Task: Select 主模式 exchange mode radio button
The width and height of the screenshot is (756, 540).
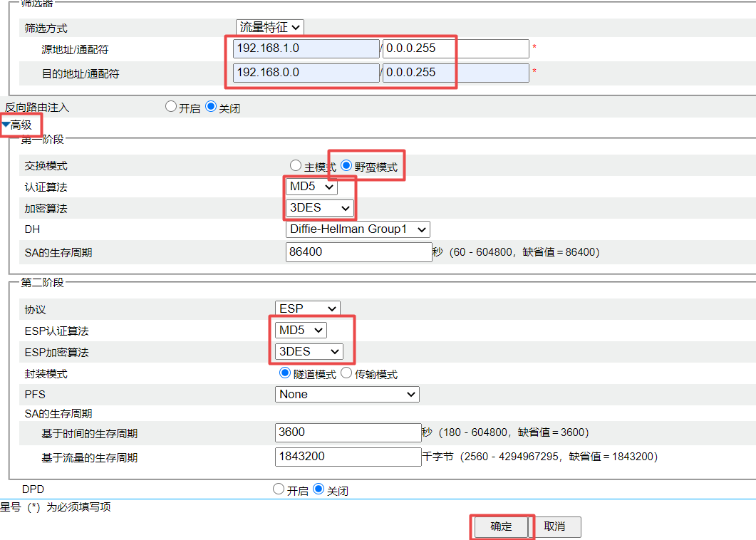Action: coord(296,166)
